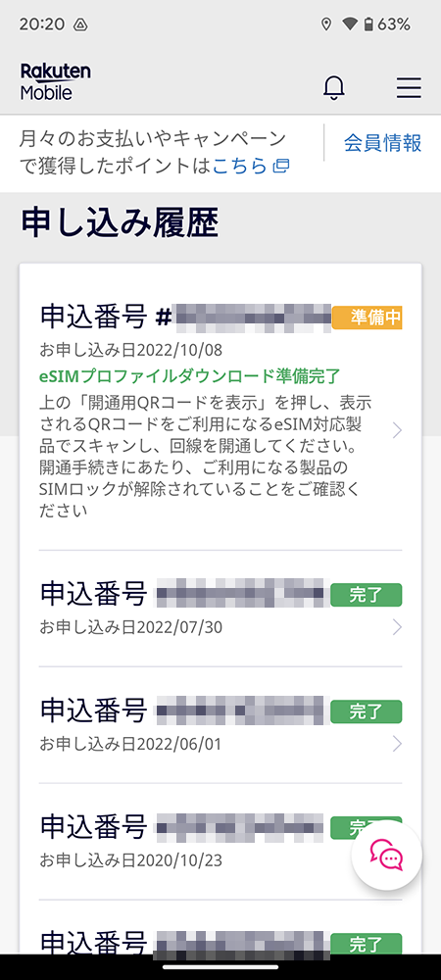441x980 pixels.
Task: Expand the 2022/06/01 application with its chevron
Action: click(x=397, y=744)
